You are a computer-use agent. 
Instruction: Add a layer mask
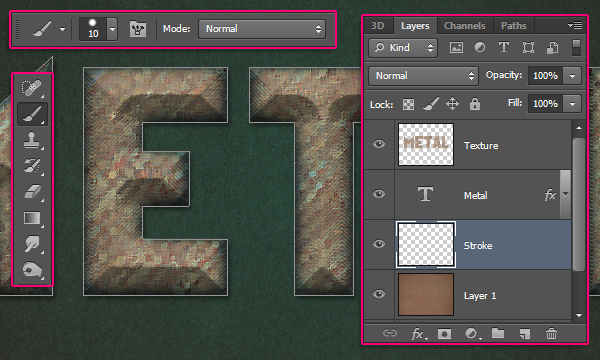coord(444,334)
